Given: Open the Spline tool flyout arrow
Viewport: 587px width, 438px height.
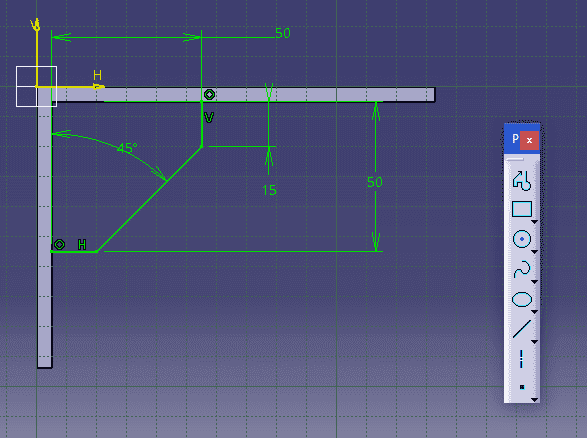Looking at the screenshot, I should (x=535, y=282).
